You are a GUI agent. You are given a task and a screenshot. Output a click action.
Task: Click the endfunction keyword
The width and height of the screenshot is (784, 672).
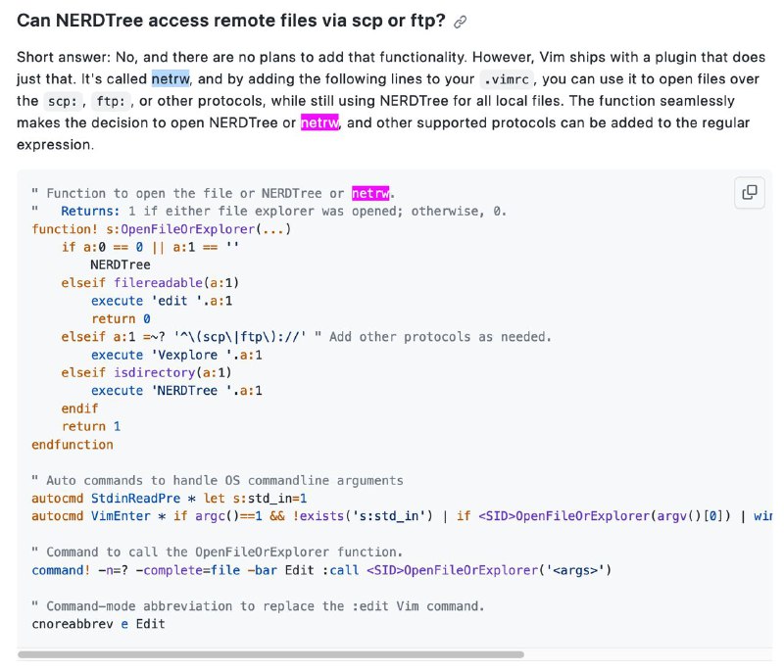click(x=73, y=445)
